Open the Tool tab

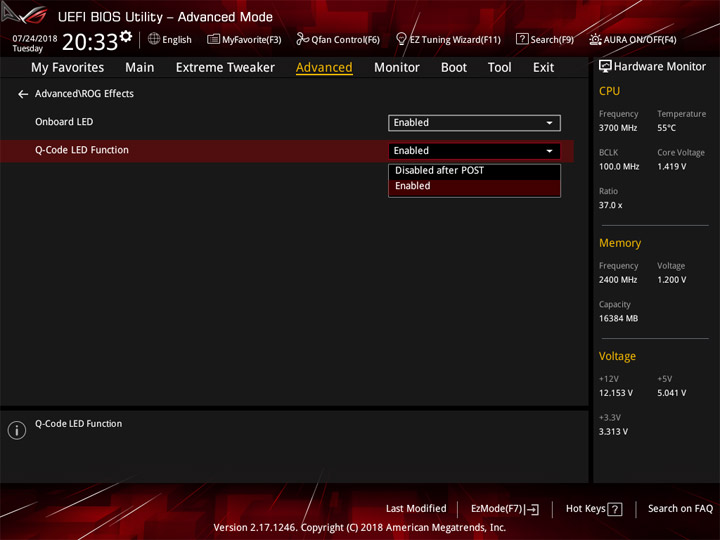click(x=500, y=68)
